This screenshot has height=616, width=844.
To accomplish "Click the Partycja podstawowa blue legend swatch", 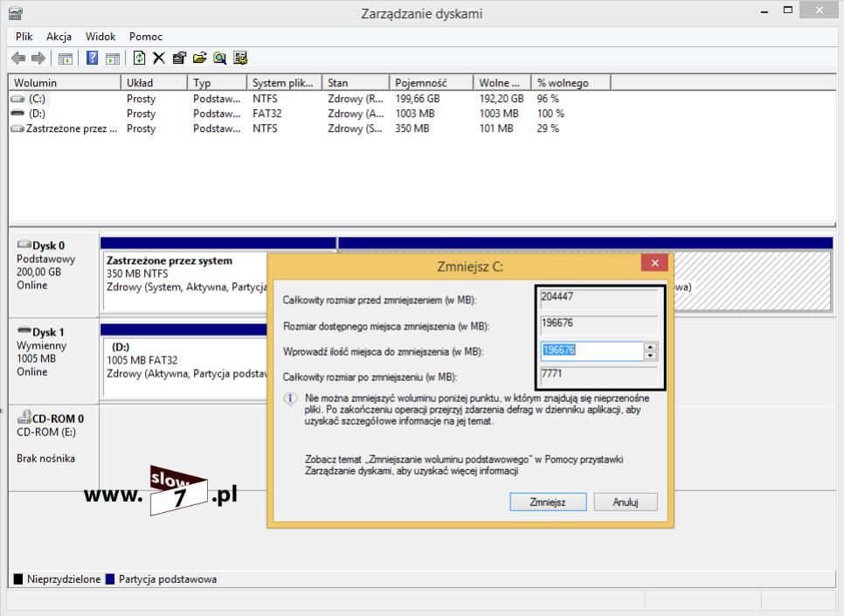I will coord(110,578).
